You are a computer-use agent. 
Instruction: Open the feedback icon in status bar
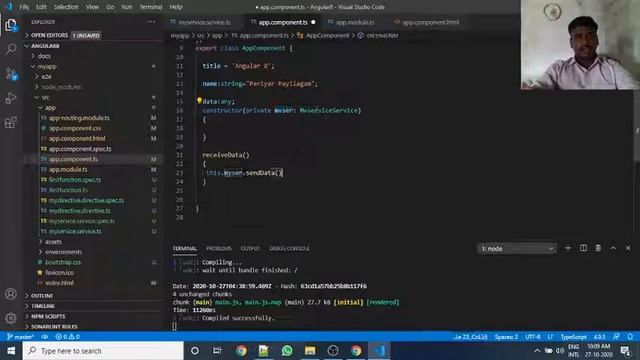click(616, 337)
